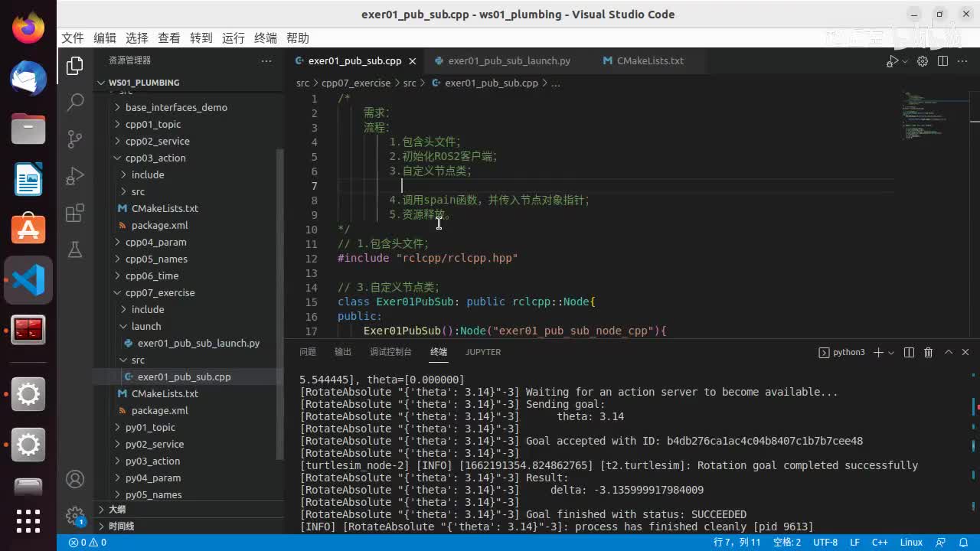Viewport: 980px width, 551px height.
Task: Open package.xml under cpp03_action
Action: pyautogui.click(x=159, y=225)
